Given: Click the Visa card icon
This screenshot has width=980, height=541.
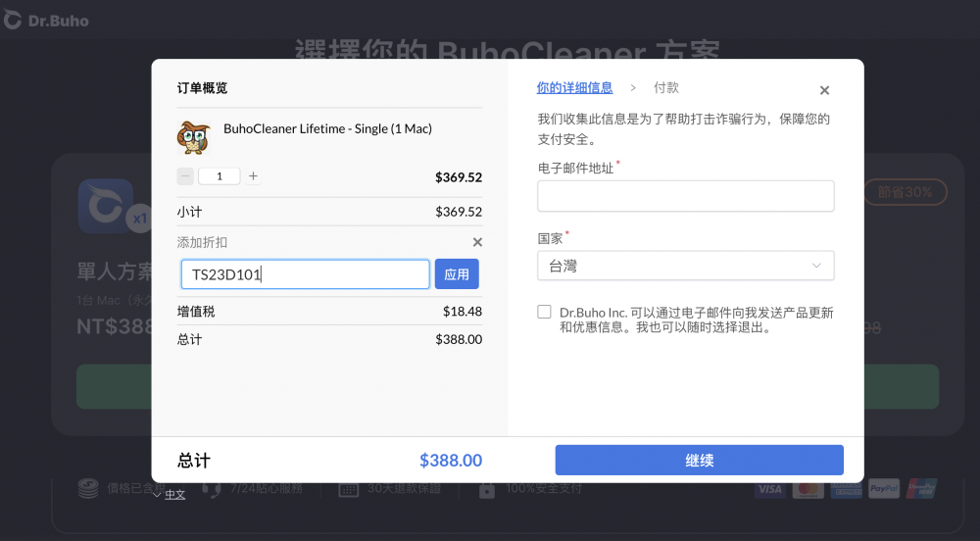Looking at the screenshot, I should tap(769, 488).
